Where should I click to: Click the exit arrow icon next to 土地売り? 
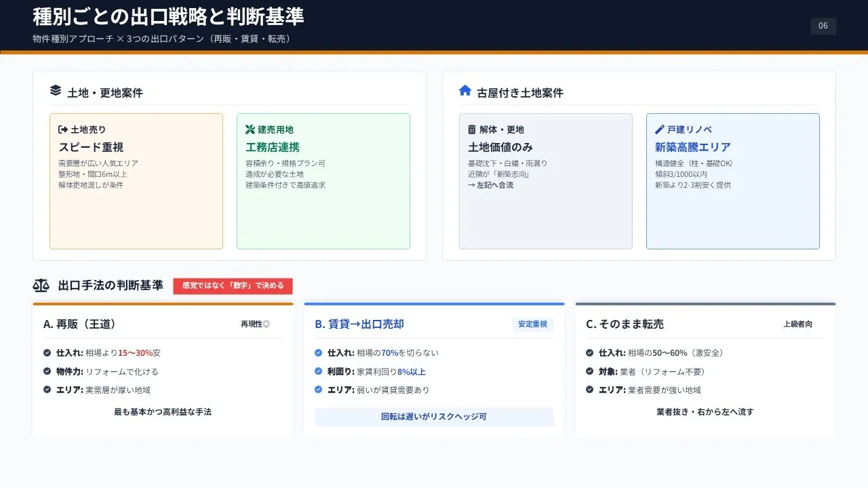[63, 129]
